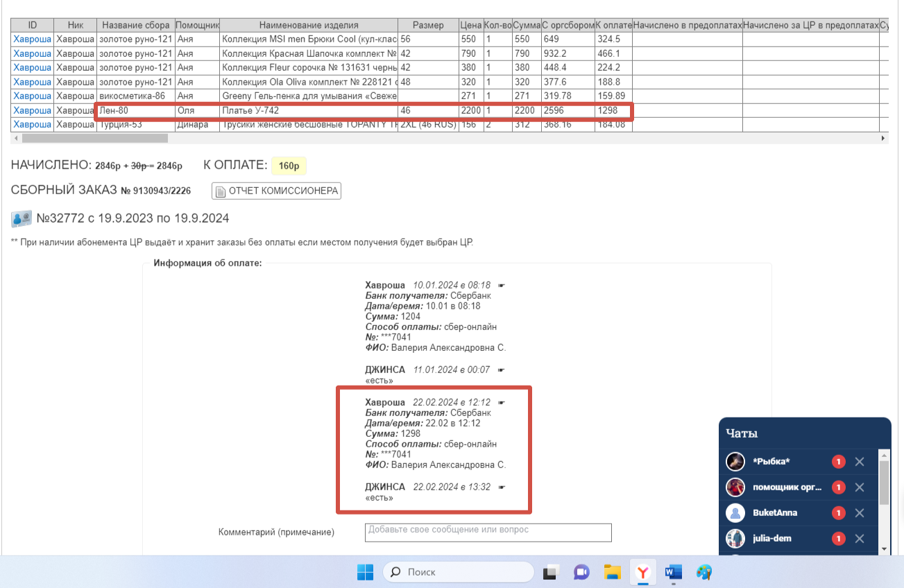Screen dimensions: 904x588
Task: Click the comment field 'Добавьте свое сообщение или вопрос'
Action: point(488,532)
